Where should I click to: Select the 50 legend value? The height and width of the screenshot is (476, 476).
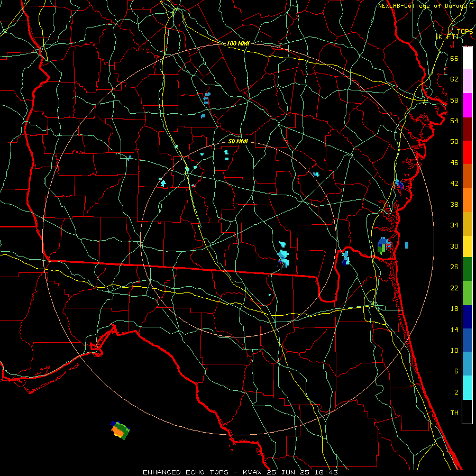[x=454, y=141]
